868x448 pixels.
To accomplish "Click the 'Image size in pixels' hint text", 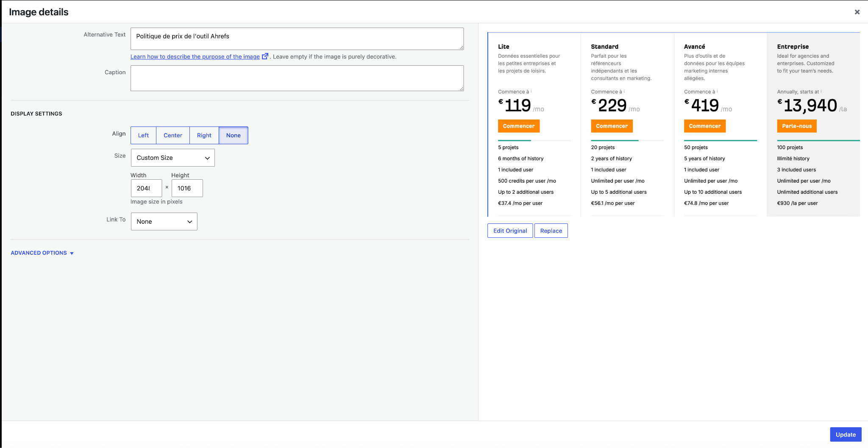I will 156,202.
